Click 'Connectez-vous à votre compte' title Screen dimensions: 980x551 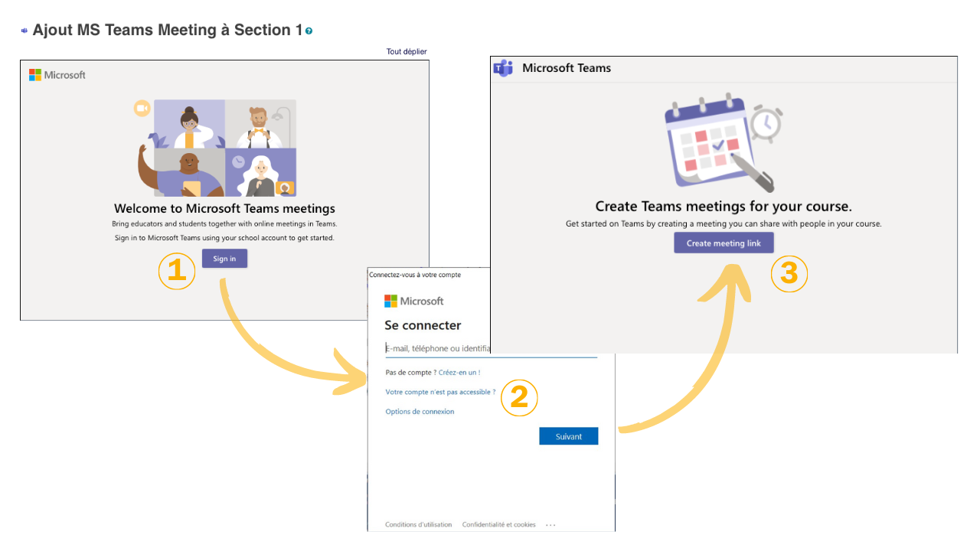[415, 274]
